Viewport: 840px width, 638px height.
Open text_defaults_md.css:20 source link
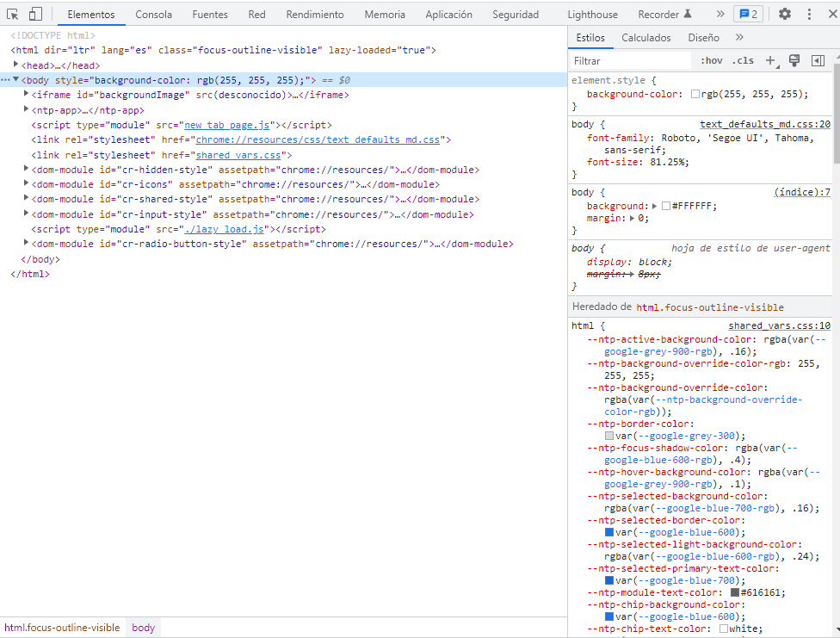tap(764, 124)
